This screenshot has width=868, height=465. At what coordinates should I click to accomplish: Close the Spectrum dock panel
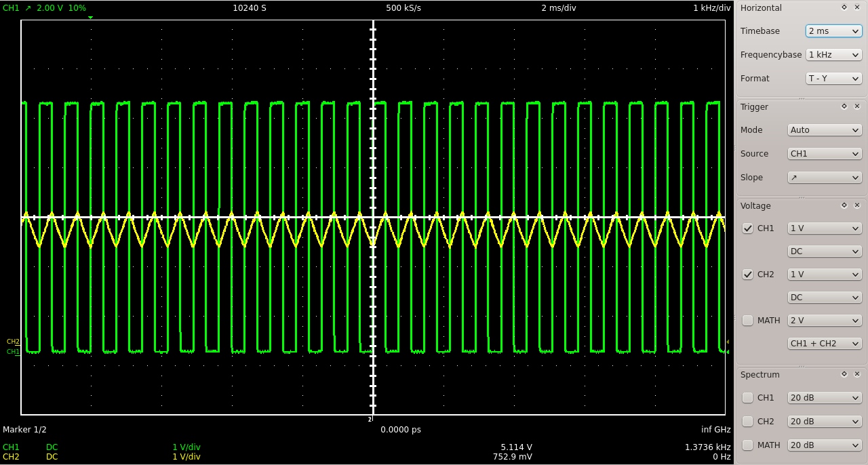point(857,374)
